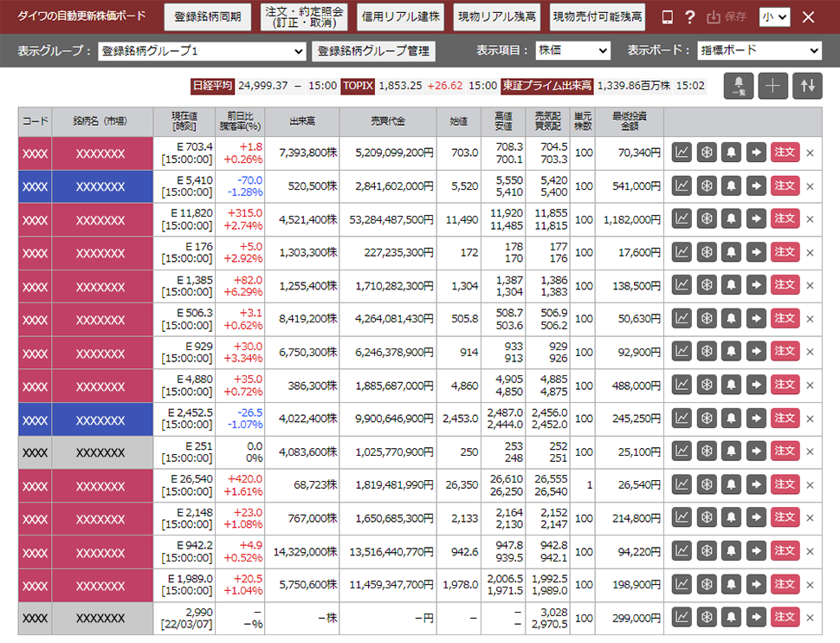Click the 出来高 column header
840x643 pixels.
[x=307, y=122]
